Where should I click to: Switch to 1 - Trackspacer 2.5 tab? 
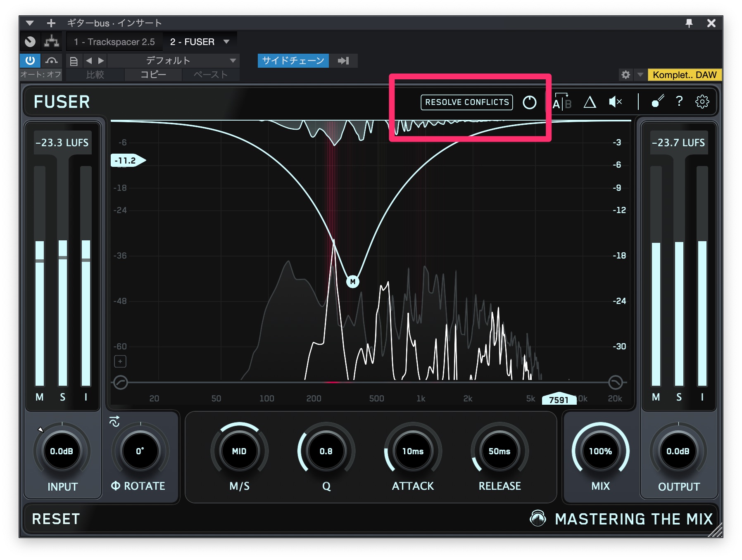tap(114, 42)
